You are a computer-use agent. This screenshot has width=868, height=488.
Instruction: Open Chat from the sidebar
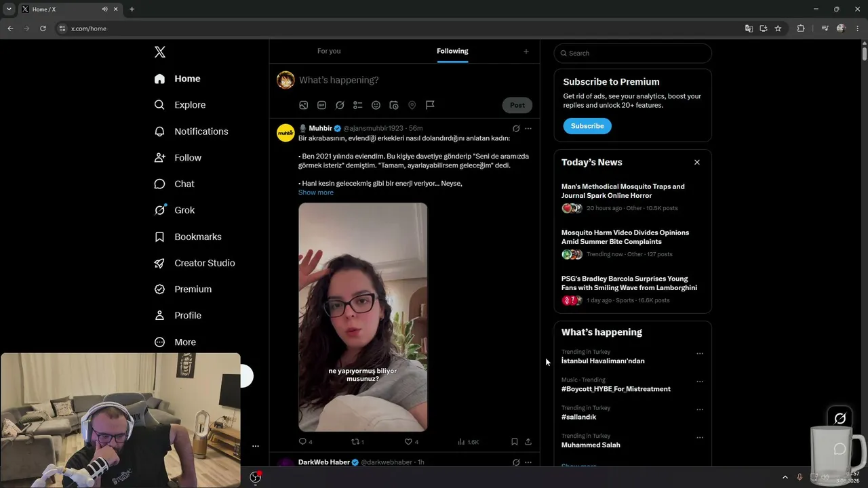[174, 184]
